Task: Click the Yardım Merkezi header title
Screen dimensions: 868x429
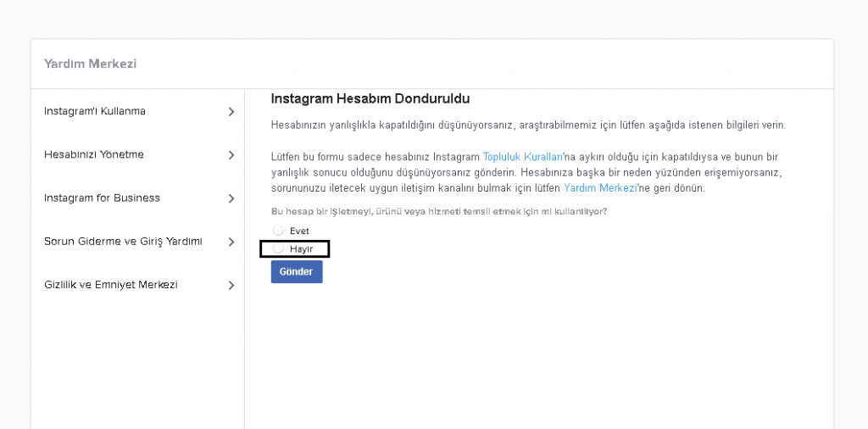Action: (x=90, y=64)
